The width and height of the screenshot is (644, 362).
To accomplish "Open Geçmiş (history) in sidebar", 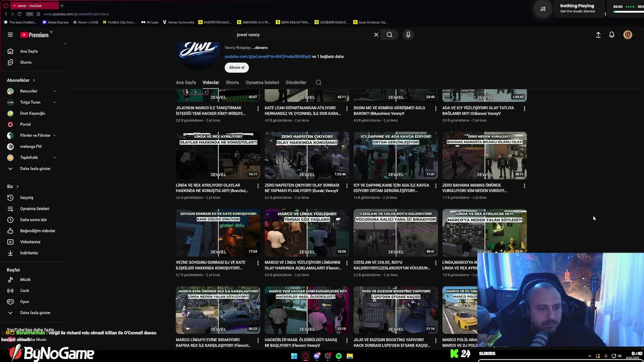I will pyautogui.click(x=33, y=198).
